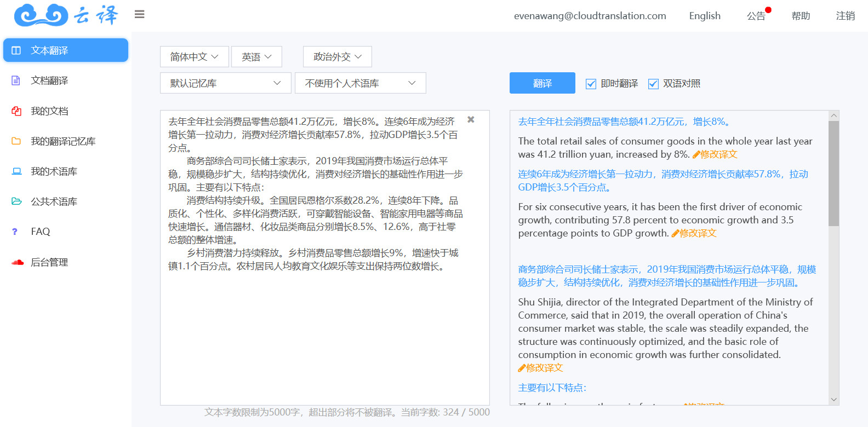This screenshot has width=868, height=427.
Task: Click the evenawang account email
Action: point(590,16)
